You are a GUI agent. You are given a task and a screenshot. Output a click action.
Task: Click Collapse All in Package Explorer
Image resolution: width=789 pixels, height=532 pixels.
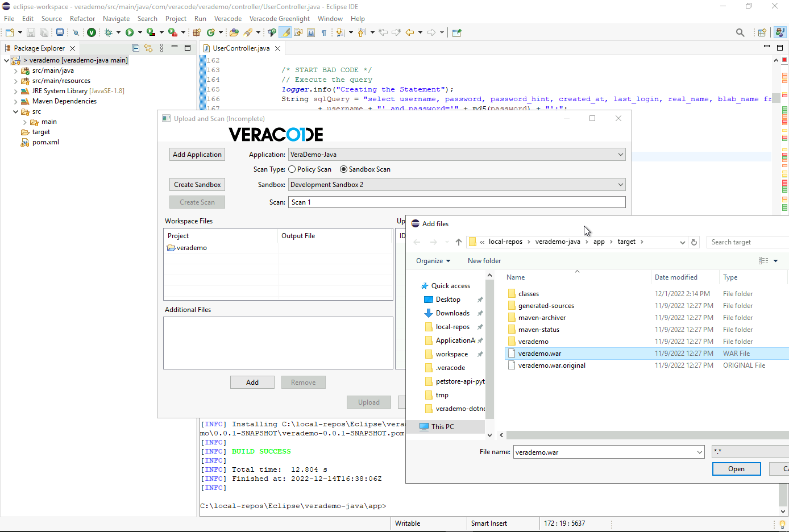pyautogui.click(x=135, y=48)
